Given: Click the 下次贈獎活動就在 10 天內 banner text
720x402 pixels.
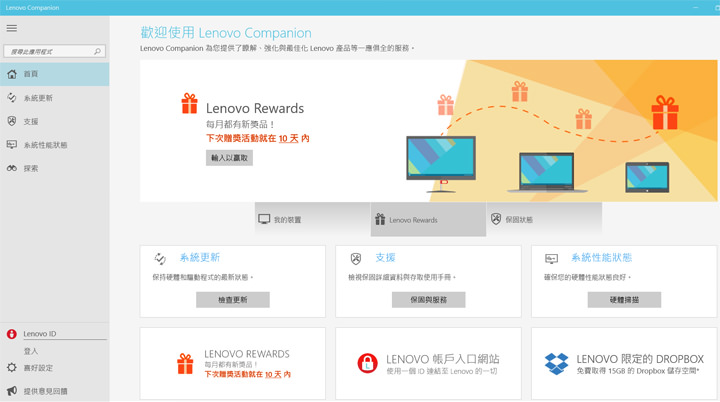Looking at the screenshot, I should point(258,138).
